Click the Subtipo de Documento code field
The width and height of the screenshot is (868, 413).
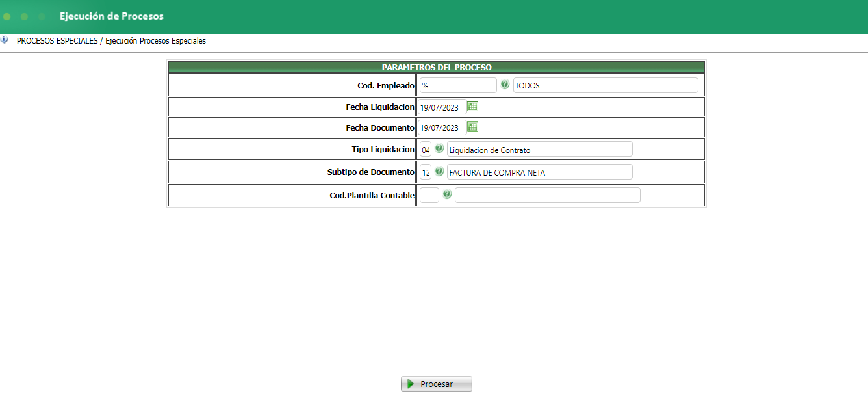pyautogui.click(x=426, y=172)
